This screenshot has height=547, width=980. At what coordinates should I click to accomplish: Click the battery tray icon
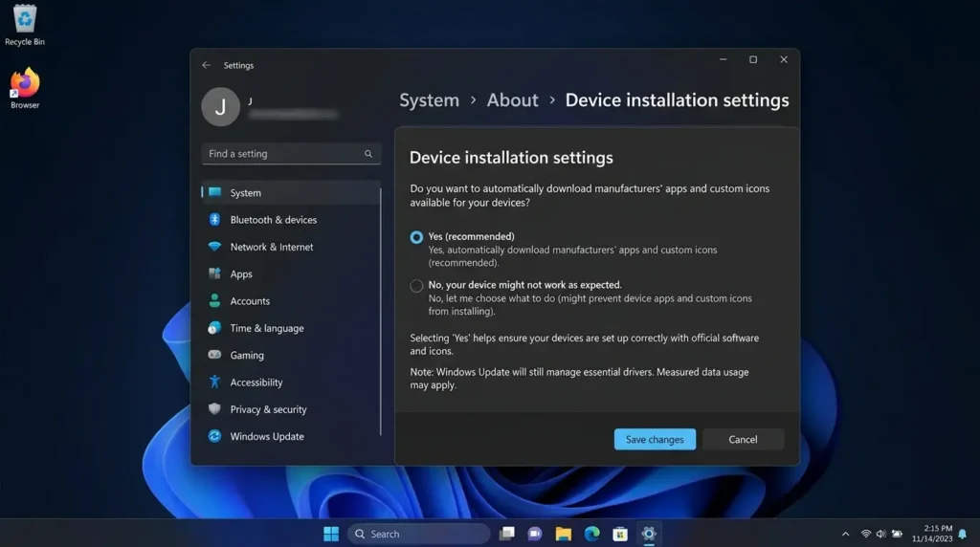tap(897, 534)
